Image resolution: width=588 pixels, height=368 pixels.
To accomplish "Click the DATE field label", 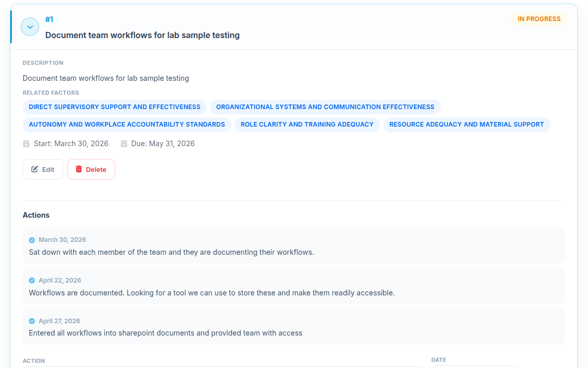I will [439, 360].
